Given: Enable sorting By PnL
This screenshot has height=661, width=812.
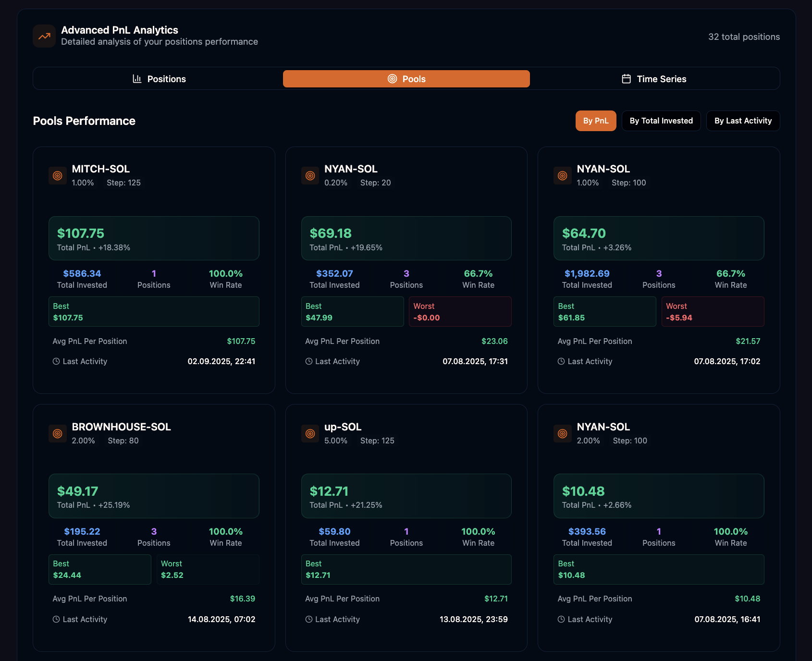Looking at the screenshot, I should coord(596,121).
